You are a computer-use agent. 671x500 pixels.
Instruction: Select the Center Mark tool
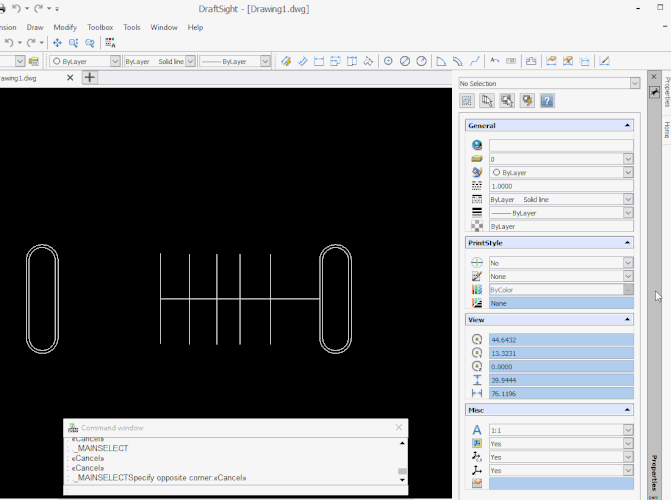(388, 61)
